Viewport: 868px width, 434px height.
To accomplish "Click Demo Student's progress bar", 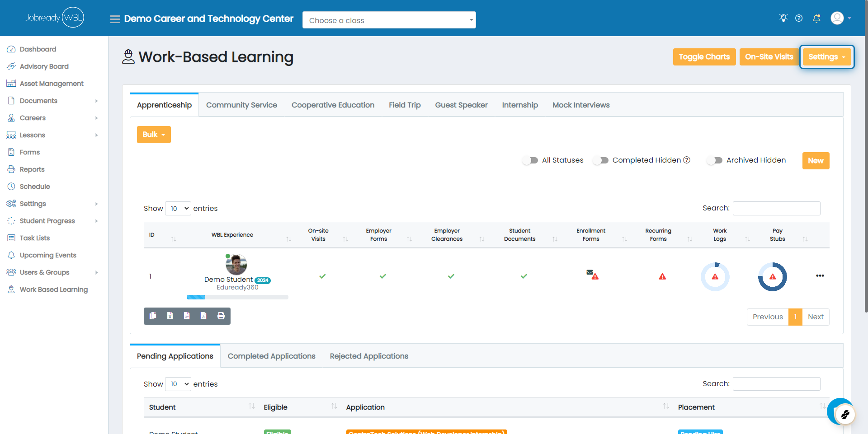I will (x=237, y=297).
